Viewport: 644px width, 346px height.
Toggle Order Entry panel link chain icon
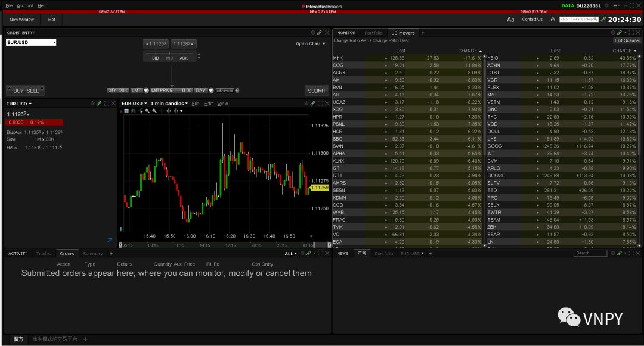[320, 32]
